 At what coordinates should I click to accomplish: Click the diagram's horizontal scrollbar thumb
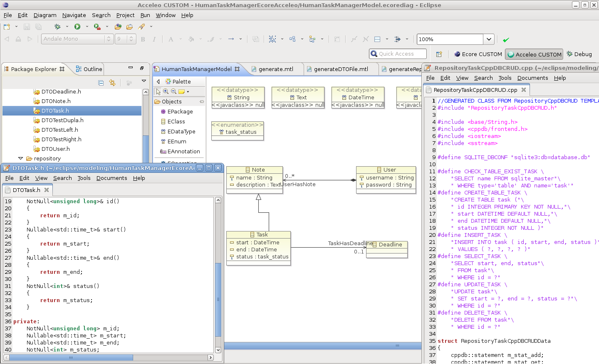397,345
